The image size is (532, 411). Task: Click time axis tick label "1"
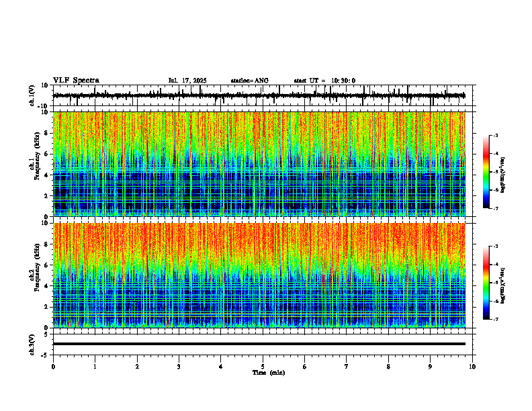(x=95, y=367)
